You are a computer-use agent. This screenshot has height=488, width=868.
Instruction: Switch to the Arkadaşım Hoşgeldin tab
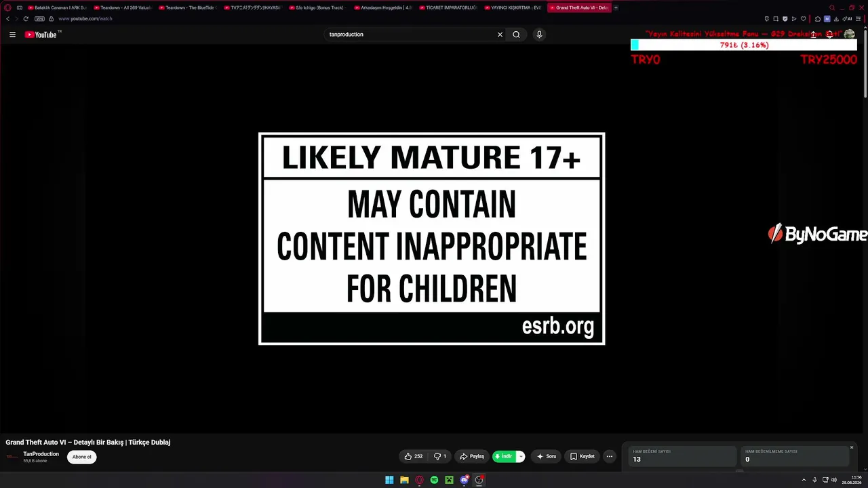pos(382,7)
